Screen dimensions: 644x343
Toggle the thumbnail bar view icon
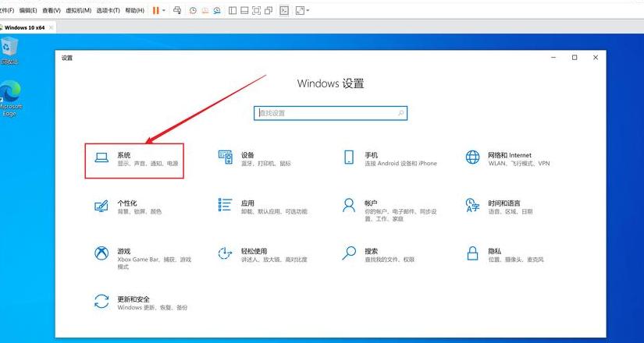click(x=244, y=11)
